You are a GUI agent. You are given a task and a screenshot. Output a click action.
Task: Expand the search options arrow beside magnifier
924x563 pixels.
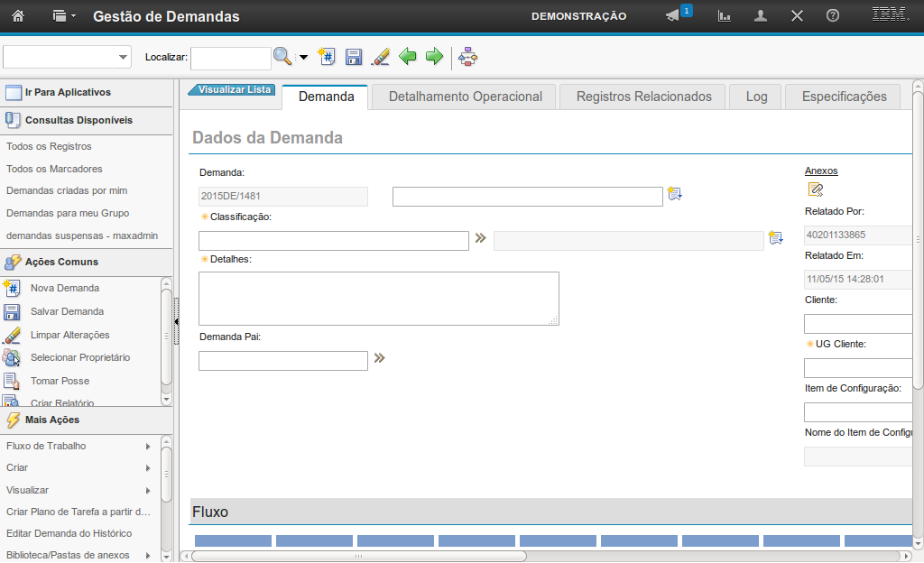pos(303,58)
